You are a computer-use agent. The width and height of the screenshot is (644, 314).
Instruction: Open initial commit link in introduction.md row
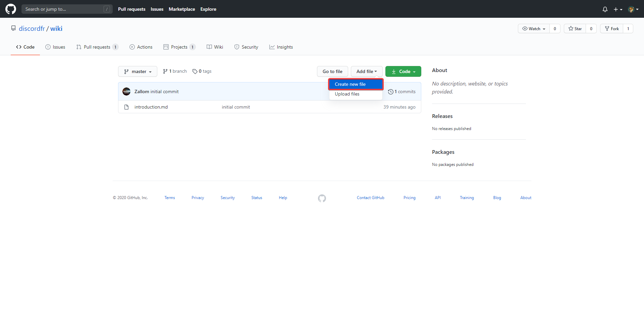coord(236,107)
